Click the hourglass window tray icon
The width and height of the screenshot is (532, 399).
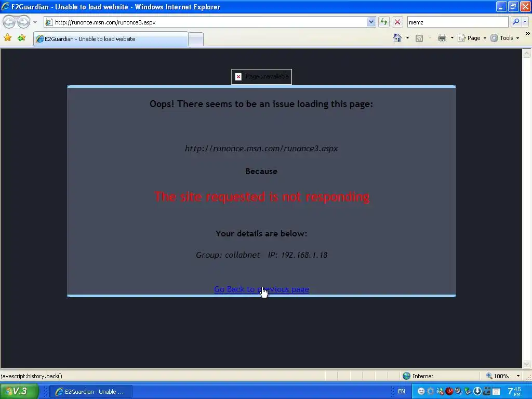click(x=496, y=392)
